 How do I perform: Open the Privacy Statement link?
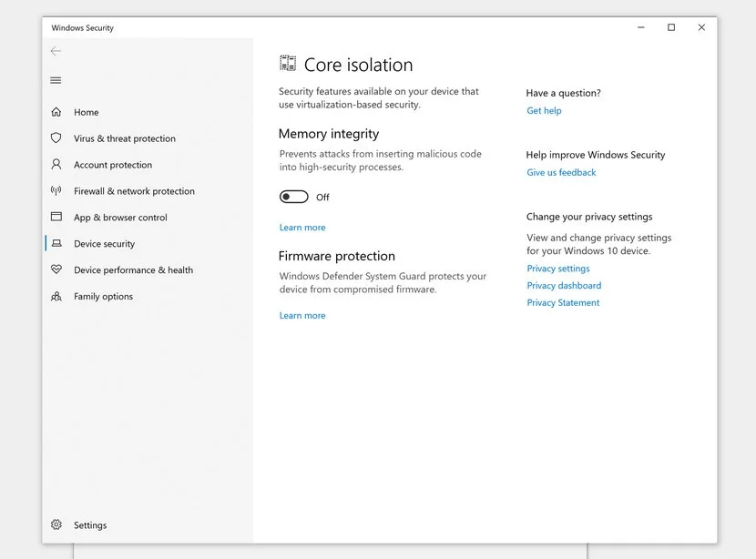click(563, 302)
